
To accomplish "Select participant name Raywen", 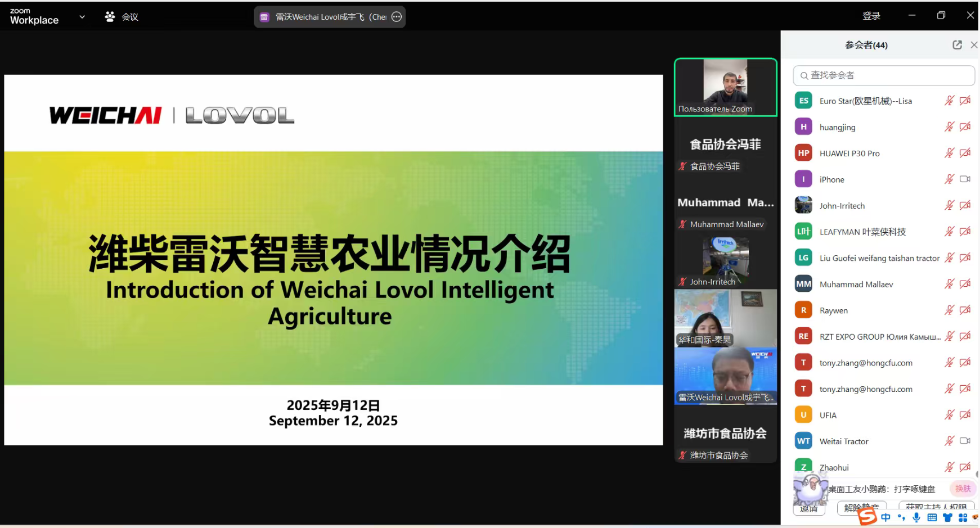I will point(833,310).
